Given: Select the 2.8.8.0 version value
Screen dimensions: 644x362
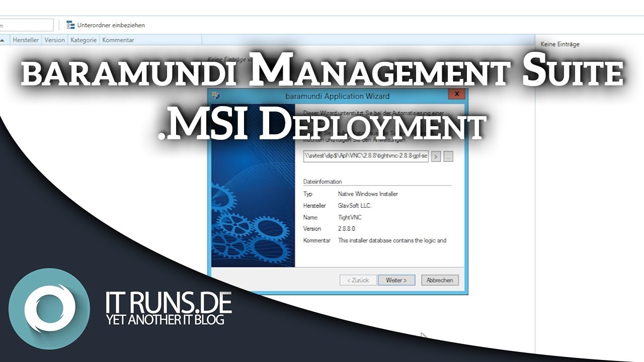Looking at the screenshot, I should 347,229.
